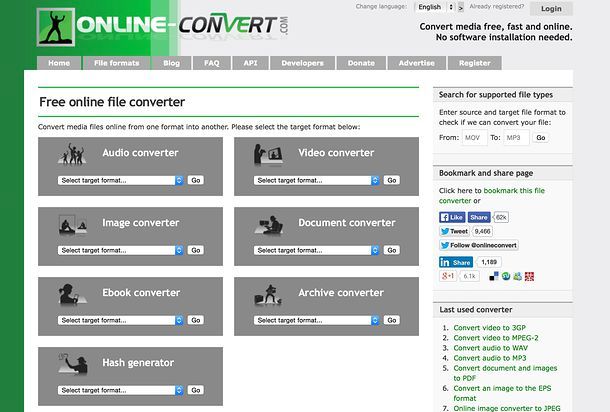The height and width of the screenshot is (412, 610).
Task: Click the Online-Convert logo figure icon
Action: click(x=56, y=27)
